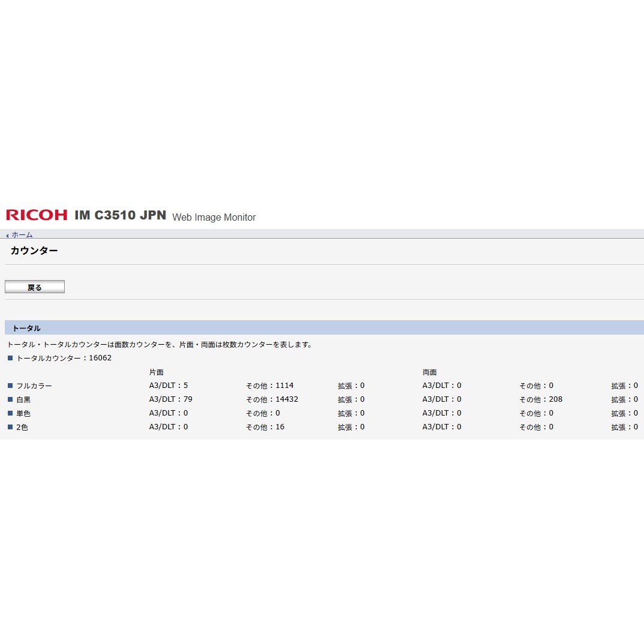Click the 白黒 double-sided その他 value 208
The height and width of the screenshot is (644, 644).
(x=555, y=399)
